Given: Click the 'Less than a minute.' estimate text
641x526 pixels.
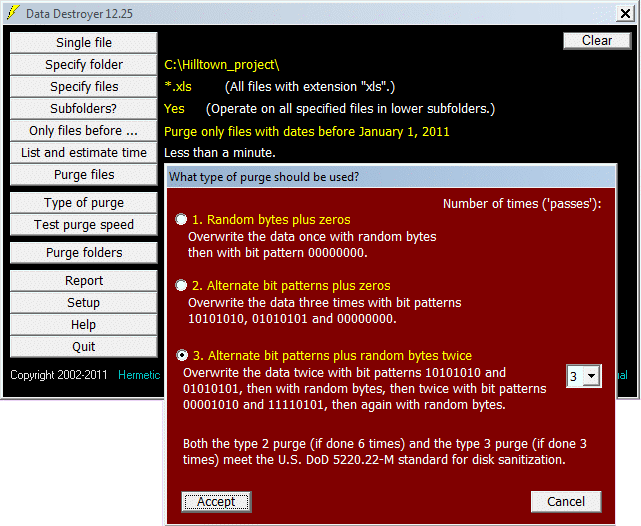Looking at the screenshot, I should point(220,153).
